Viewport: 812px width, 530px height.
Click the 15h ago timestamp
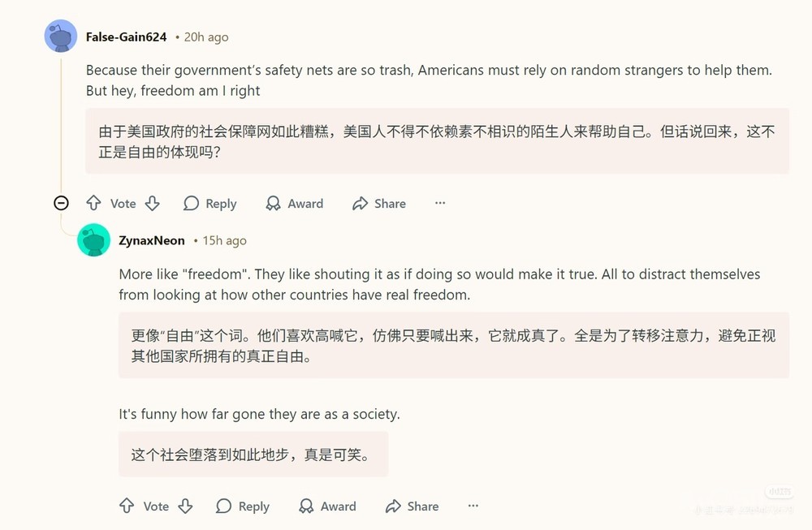coord(224,240)
